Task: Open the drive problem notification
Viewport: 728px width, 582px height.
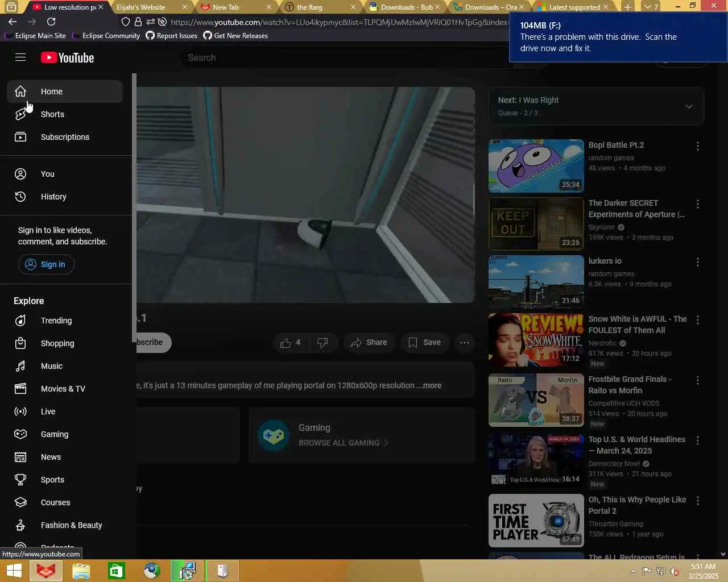Action: tap(618, 37)
